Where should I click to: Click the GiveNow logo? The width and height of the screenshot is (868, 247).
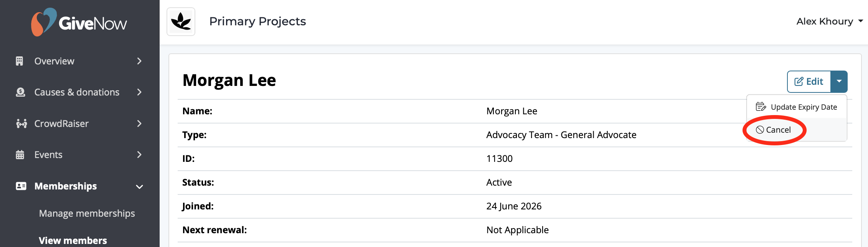click(79, 22)
